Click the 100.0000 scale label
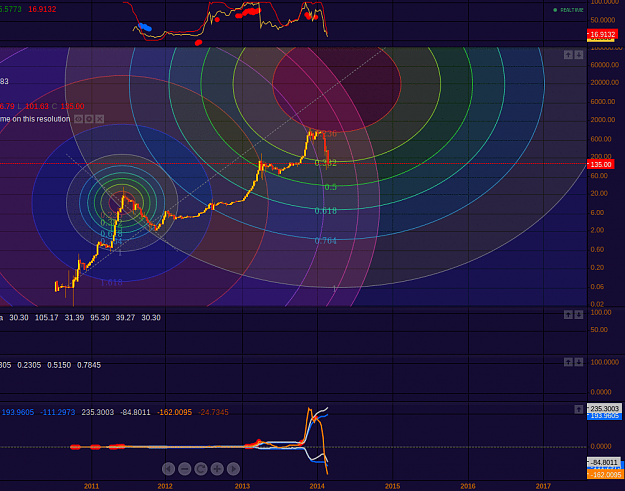 click(x=605, y=362)
